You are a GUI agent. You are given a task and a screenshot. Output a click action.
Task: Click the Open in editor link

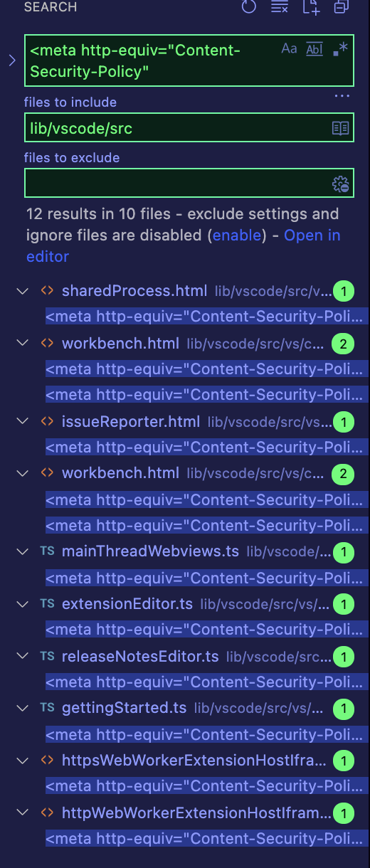184,245
